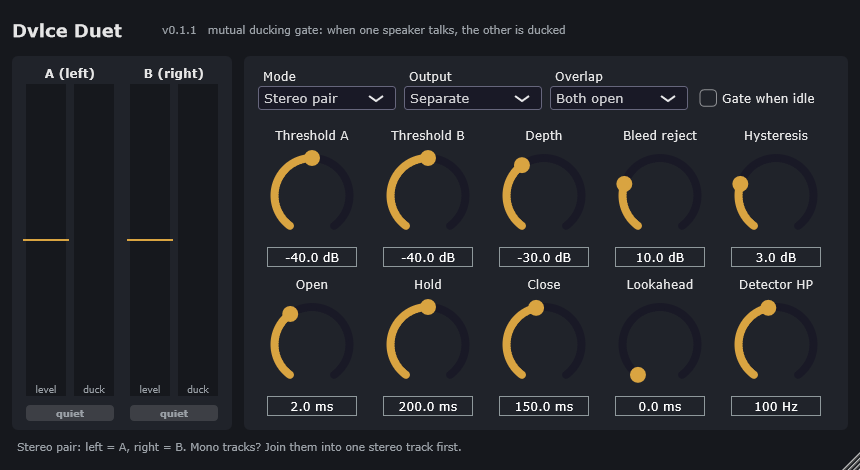Click channel B duck meter
Viewport: 860px width, 470px height.
tap(197, 240)
